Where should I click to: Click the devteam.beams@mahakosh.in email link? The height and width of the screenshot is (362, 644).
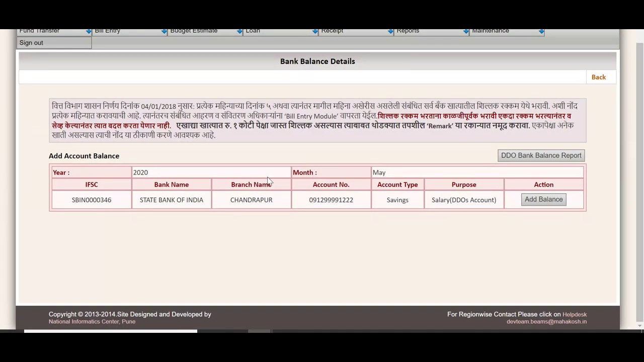click(546, 322)
